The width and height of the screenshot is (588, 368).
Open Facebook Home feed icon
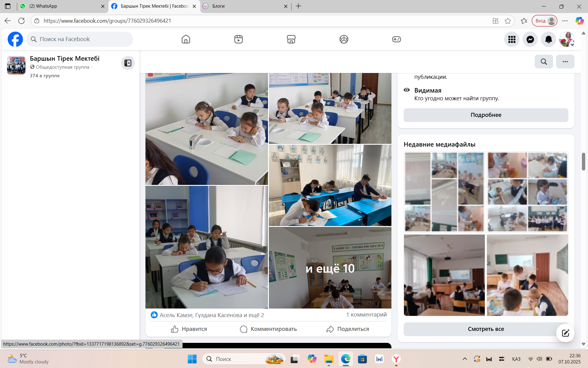(x=186, y=39)
